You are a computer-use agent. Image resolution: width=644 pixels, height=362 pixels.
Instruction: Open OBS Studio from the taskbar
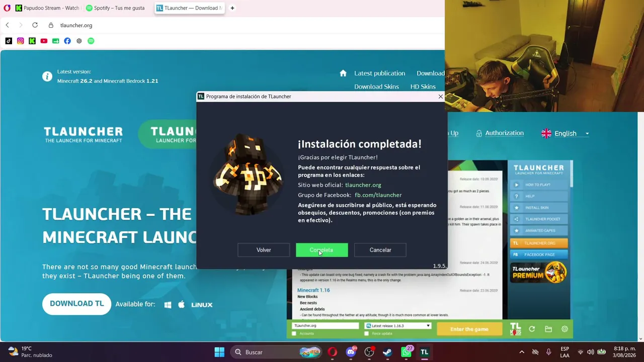pos(369,352)
